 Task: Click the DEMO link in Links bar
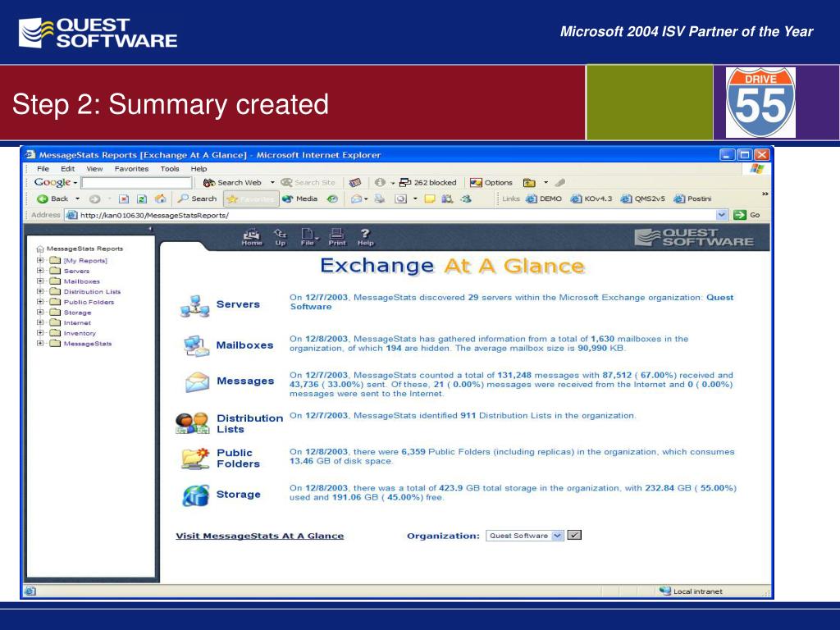(x=545, y=199)
